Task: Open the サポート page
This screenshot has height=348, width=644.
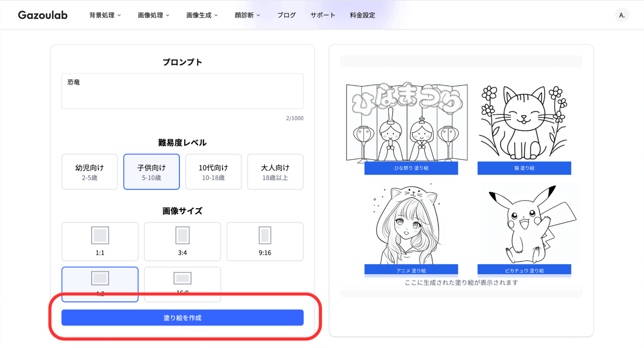Action: [322, 15]
